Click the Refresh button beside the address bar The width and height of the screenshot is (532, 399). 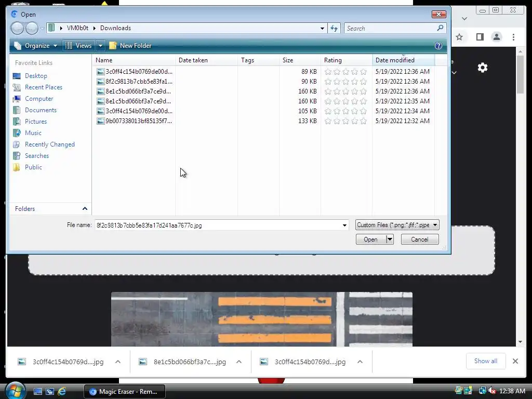tap(334, 28)
